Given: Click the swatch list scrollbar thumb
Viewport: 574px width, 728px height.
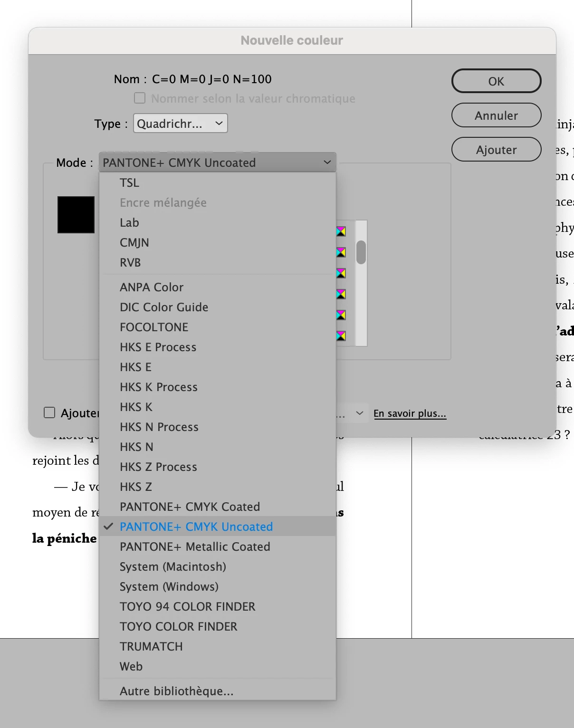Looking at the screenshot, I should coord(361,252).
